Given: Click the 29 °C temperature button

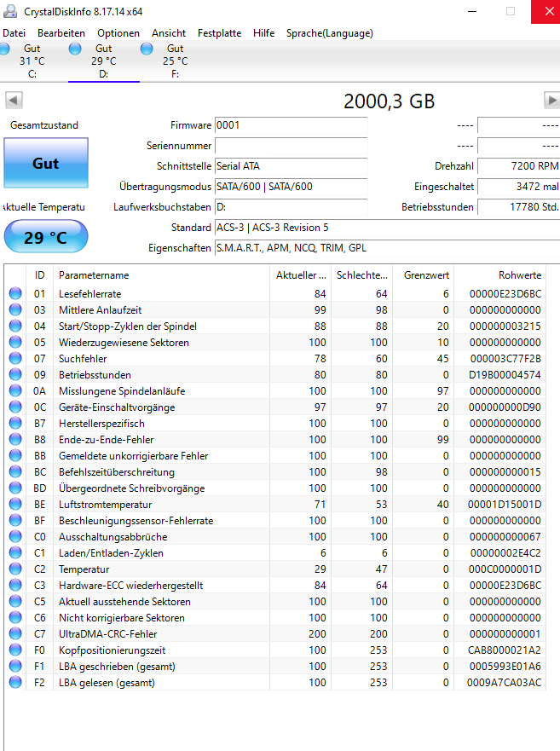Looking at the screenshot, I should point(46,237).
